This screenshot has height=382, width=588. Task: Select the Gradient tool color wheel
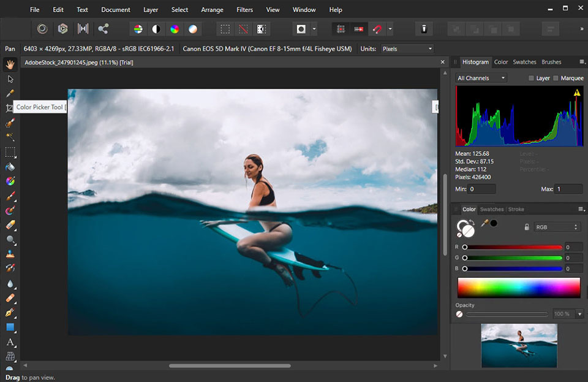(10, 181)
